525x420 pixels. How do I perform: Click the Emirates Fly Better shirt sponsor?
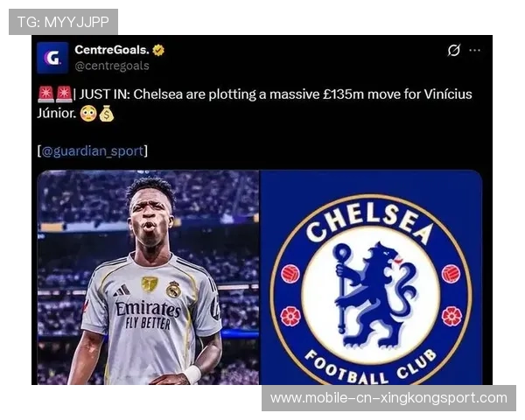[x=148, y=314]
